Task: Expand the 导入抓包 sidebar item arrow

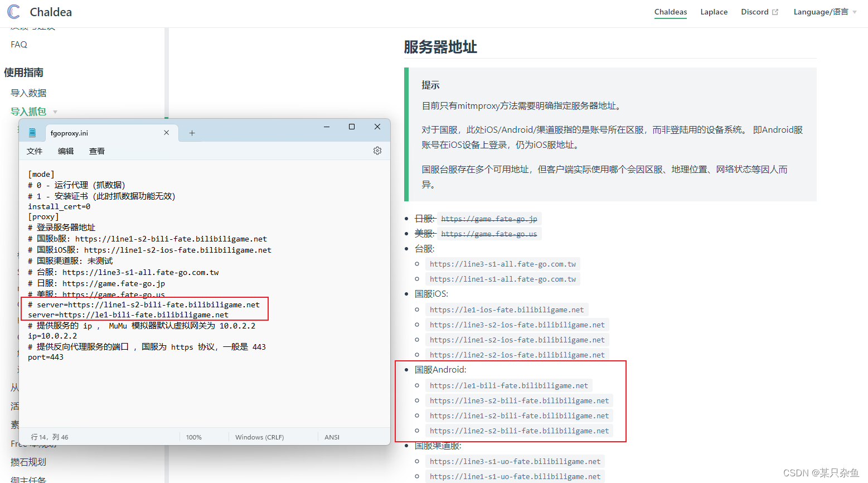Action: [55, 112]
